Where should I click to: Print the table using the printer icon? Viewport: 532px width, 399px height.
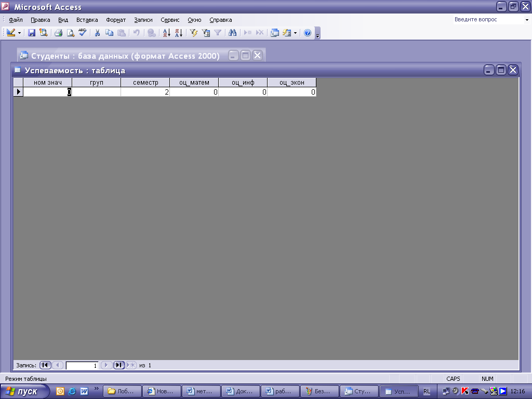coord(58,33)
